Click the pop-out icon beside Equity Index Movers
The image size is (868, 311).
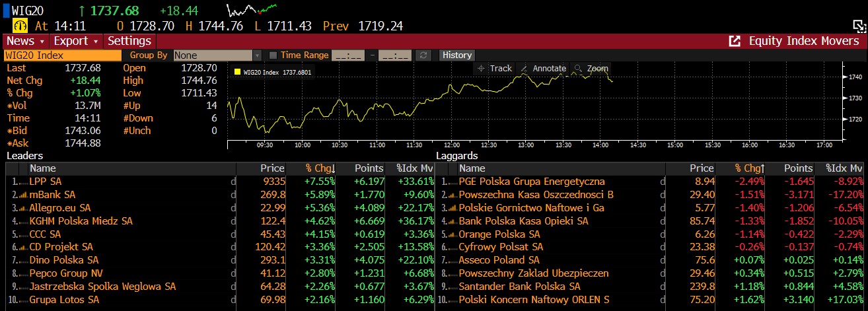[x=735, y=41]
